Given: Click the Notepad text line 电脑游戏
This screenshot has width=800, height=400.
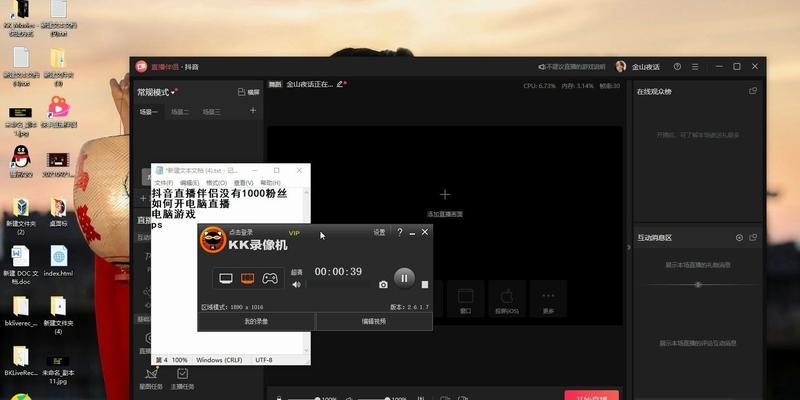Looking at the screenshot, I should (173, 214).
